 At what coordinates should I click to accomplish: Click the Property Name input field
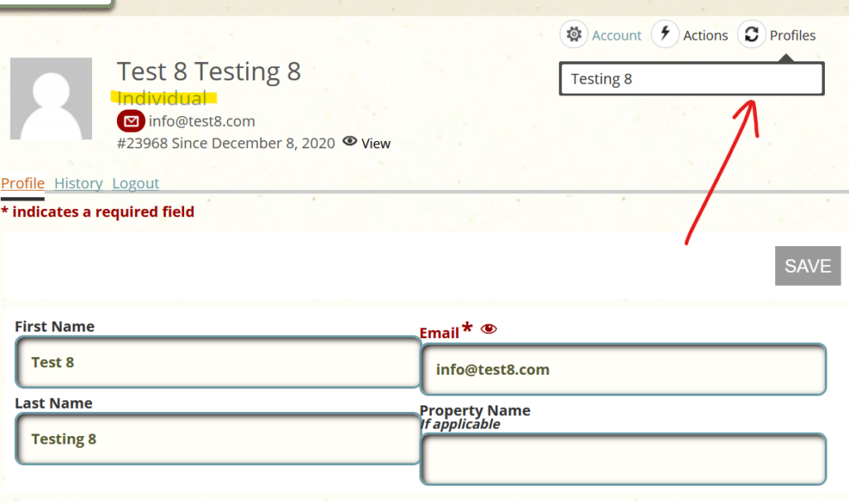pyautogui.click(x=623, y=459)
